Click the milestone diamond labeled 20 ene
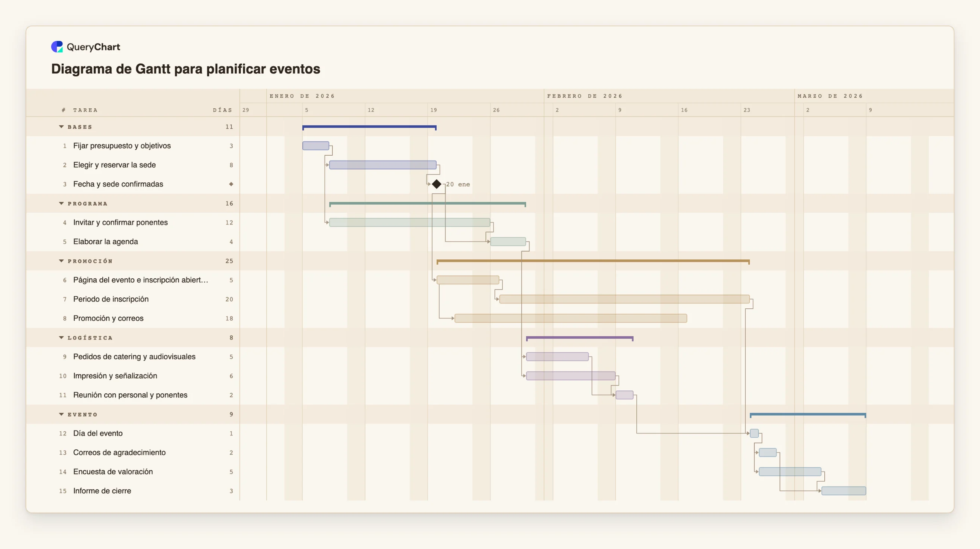The width and height of the screenshot is (980, 549). point(436,184)
